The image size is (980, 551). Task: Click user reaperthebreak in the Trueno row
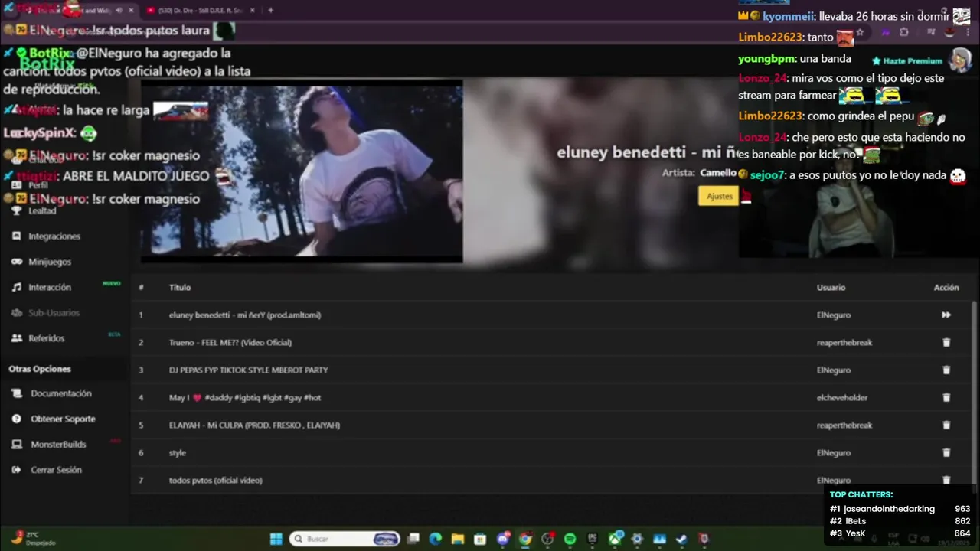tap(844, 342)
